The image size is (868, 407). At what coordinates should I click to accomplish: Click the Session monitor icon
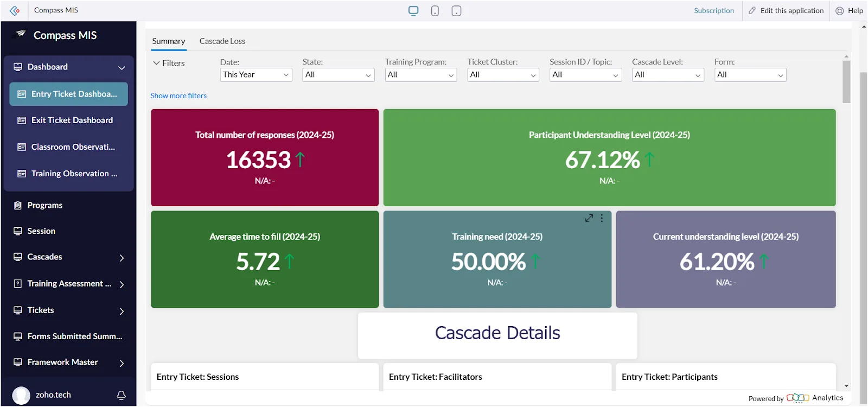pyautogui.click(x=18, y=231)
